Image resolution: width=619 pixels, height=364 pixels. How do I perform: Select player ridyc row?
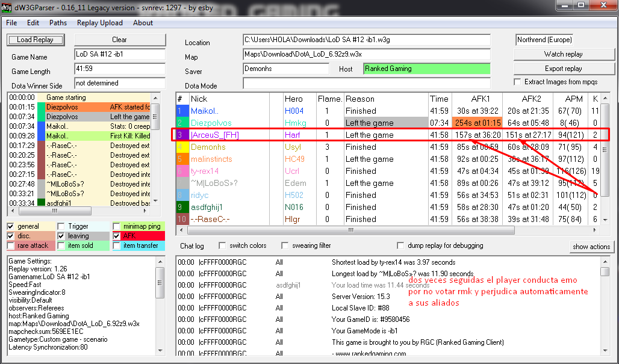point(388,195)
